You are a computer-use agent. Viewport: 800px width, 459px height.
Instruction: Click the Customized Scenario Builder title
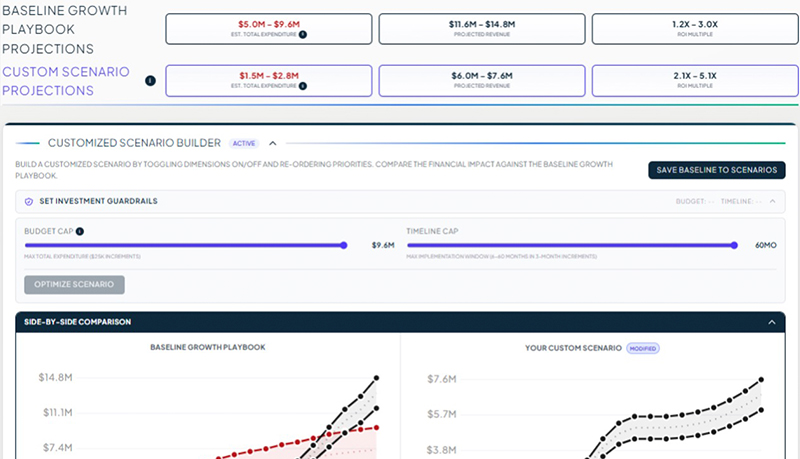tap(134, 143)
